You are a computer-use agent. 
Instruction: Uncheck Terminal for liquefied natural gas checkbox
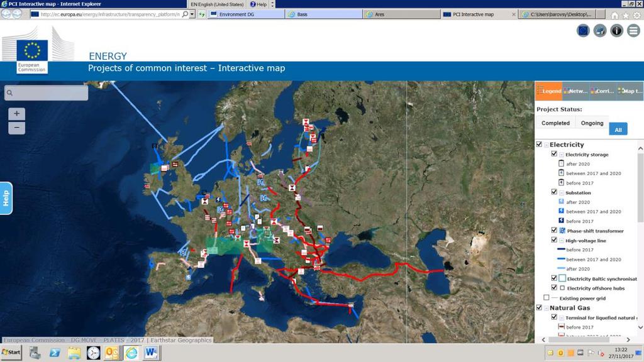point(554,317)
